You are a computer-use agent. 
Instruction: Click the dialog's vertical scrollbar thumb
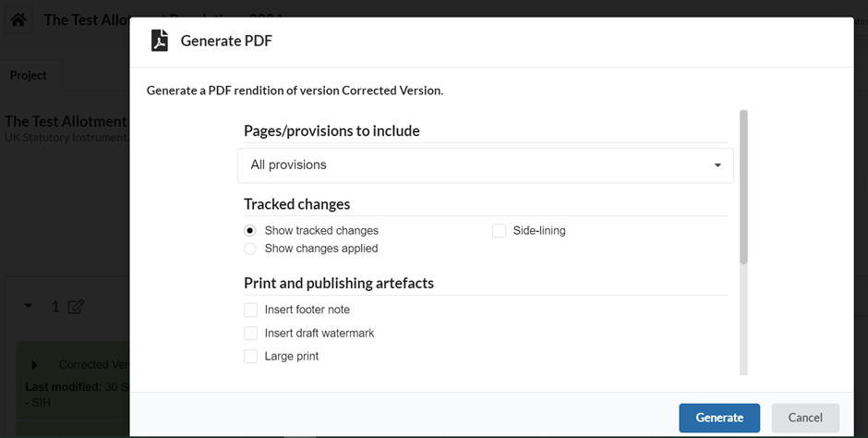(743, 188)
